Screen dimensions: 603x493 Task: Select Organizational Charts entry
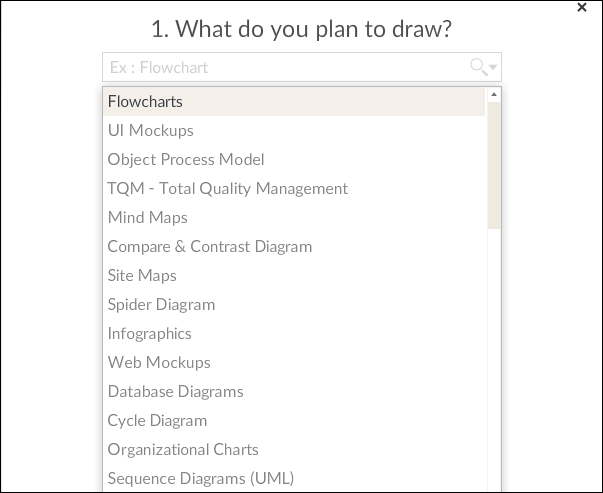click(x=294, y=450)
